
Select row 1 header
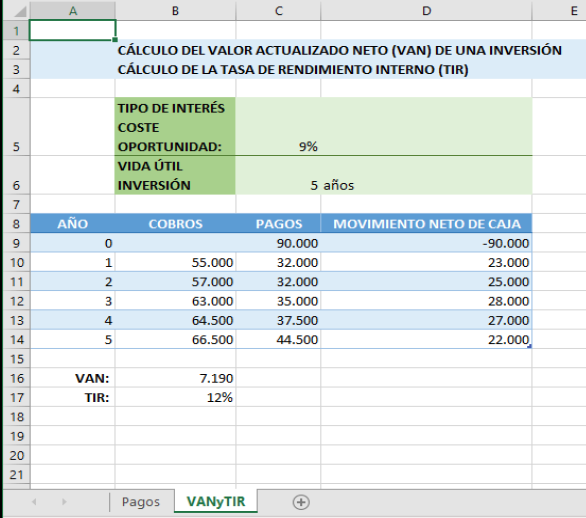tap(16, 30)
